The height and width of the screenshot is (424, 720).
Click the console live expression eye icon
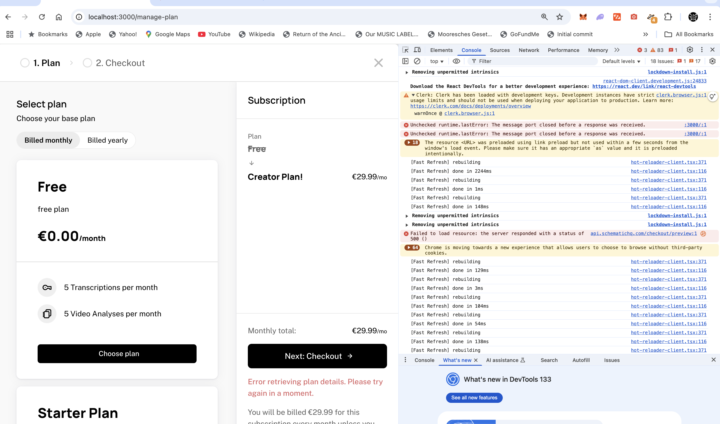(x=456, y=61)
